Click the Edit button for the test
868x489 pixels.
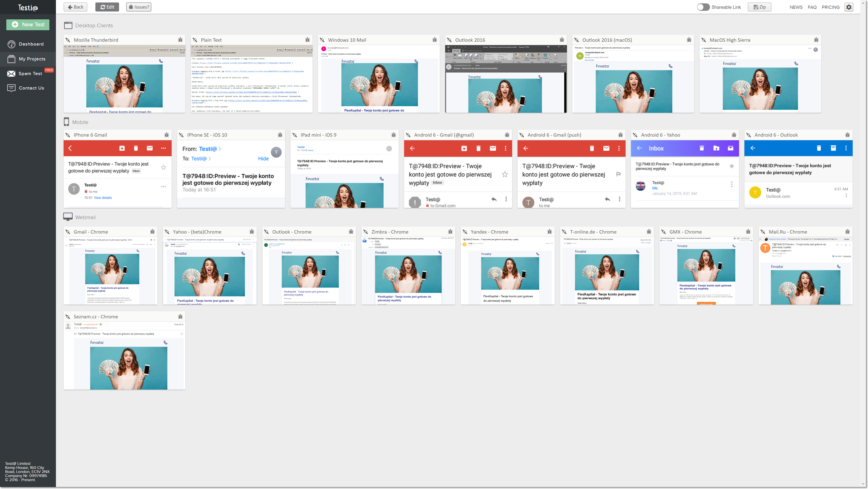coord(106,7)
